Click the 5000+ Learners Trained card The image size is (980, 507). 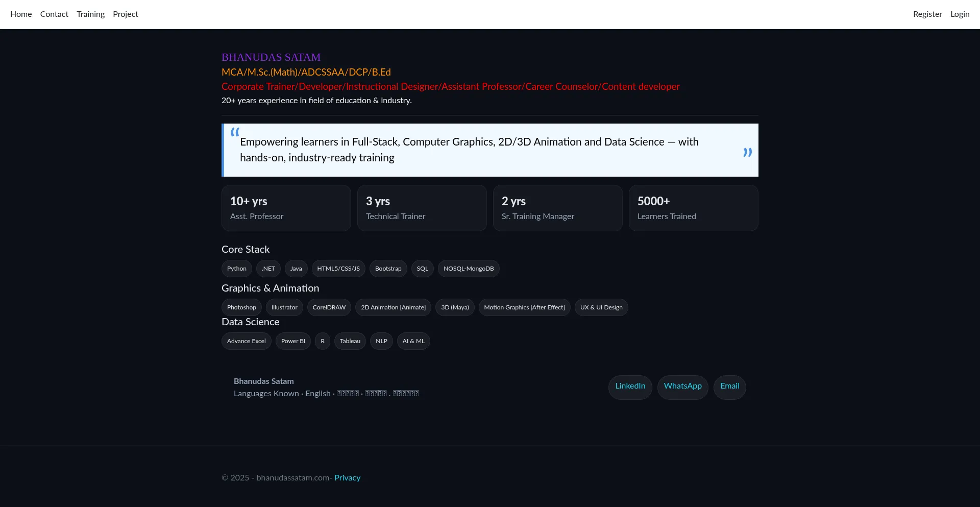[693, 208]
